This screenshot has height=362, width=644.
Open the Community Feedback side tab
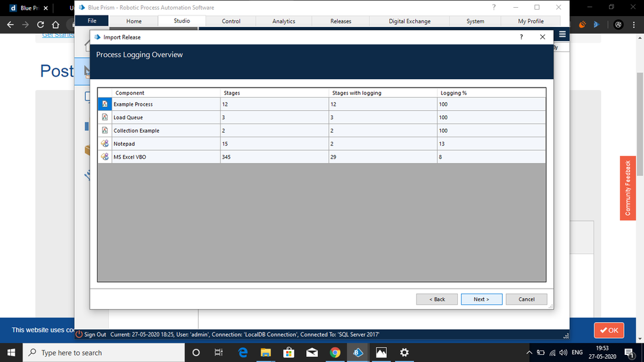coord(628,188)
